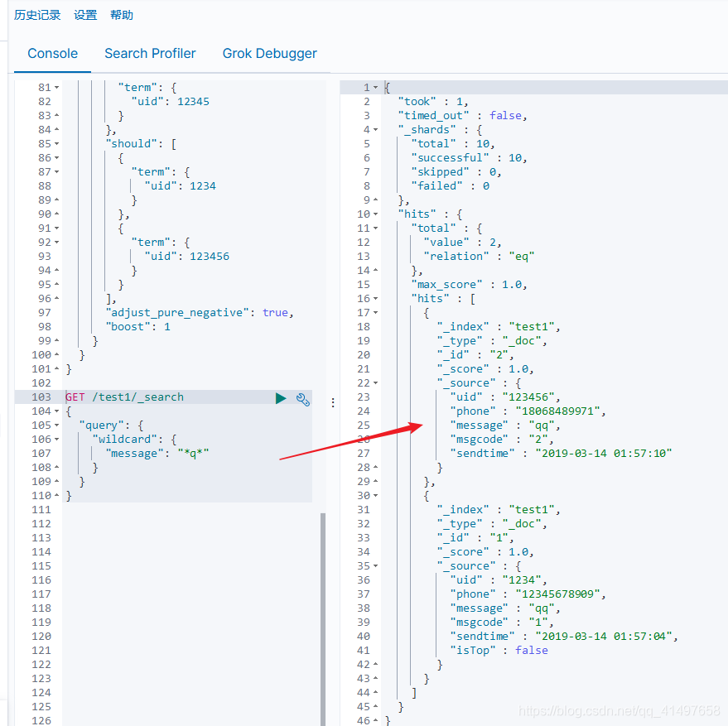
Task: Place cursor on "message": "*q*" line
Action: (157, 454)
